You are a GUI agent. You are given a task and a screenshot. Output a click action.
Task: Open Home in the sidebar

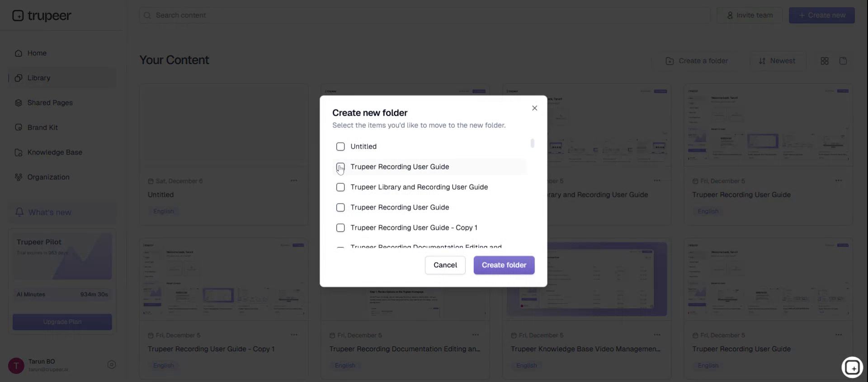(x=62, y=53)
